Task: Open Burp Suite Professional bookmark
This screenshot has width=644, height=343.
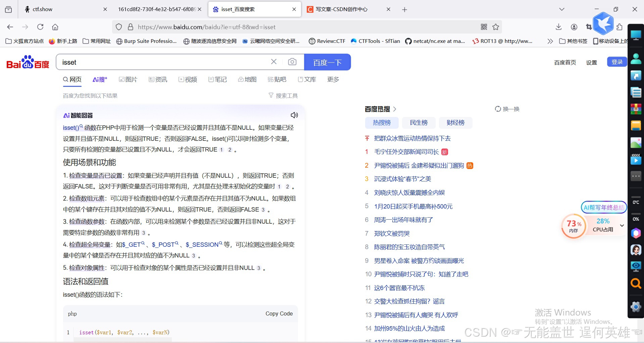Action: point(146,41)
